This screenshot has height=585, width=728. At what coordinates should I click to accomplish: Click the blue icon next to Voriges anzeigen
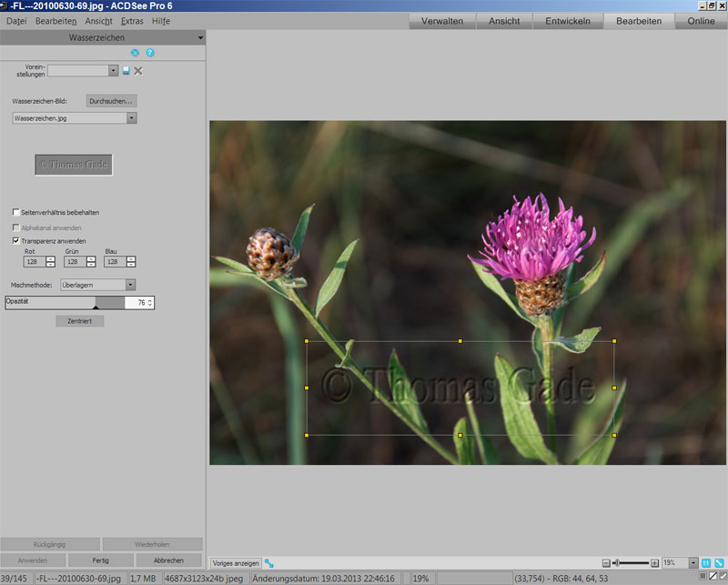(x=269, y=563)
